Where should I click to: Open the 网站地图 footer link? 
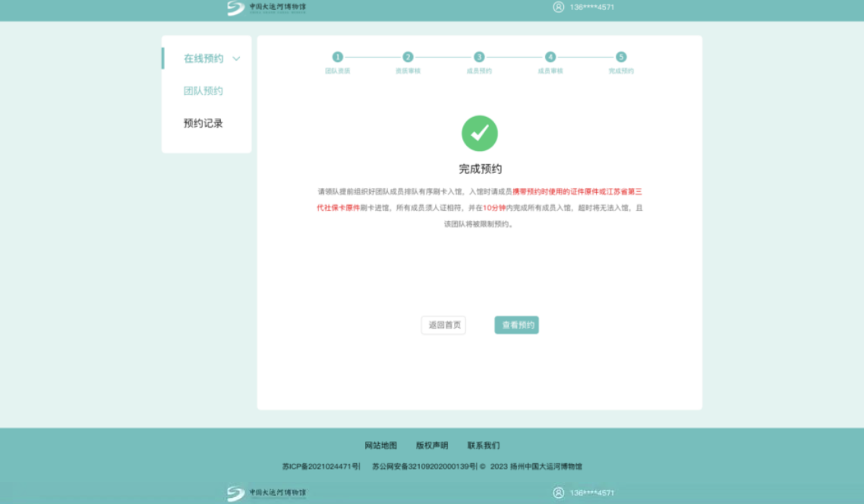(382, 446)
